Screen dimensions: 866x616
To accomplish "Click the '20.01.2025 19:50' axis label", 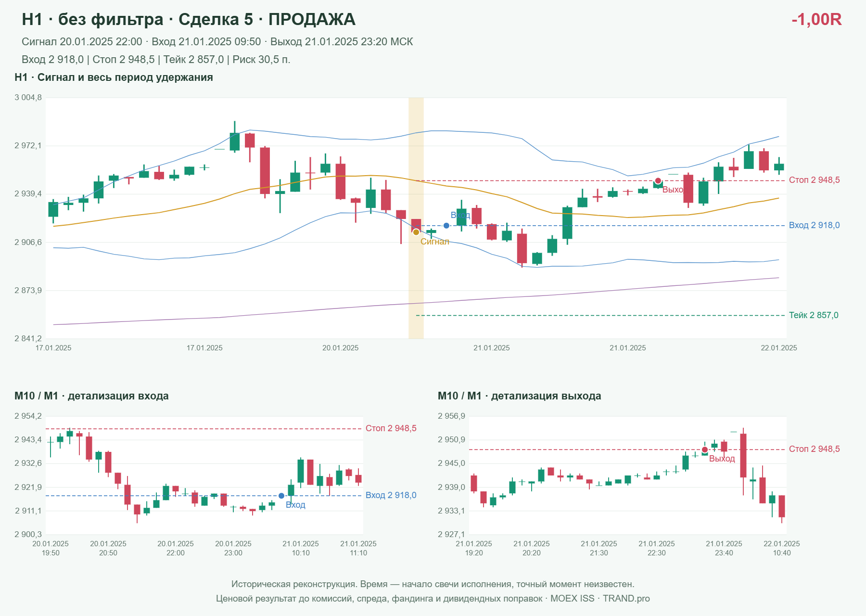I will 51,548.
